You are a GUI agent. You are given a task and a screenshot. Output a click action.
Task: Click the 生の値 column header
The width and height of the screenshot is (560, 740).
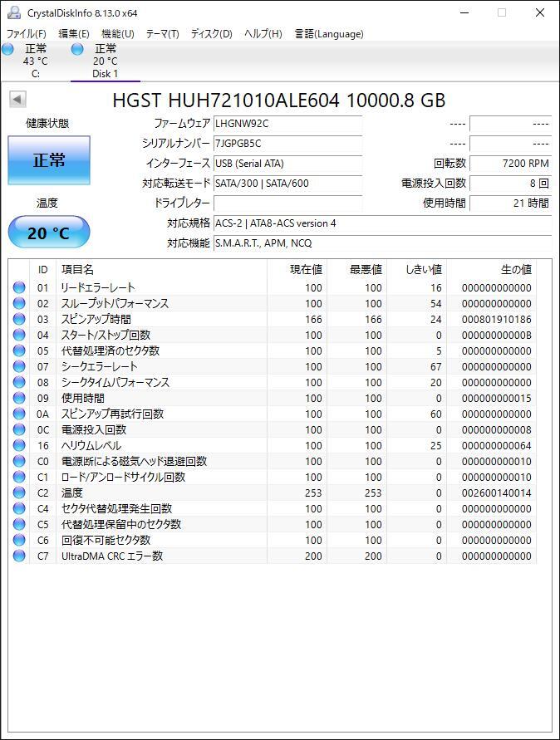tap(492, 269)
